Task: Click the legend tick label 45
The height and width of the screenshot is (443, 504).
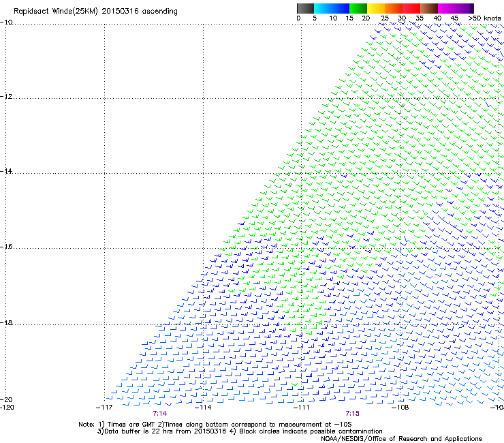Action: 454,18
